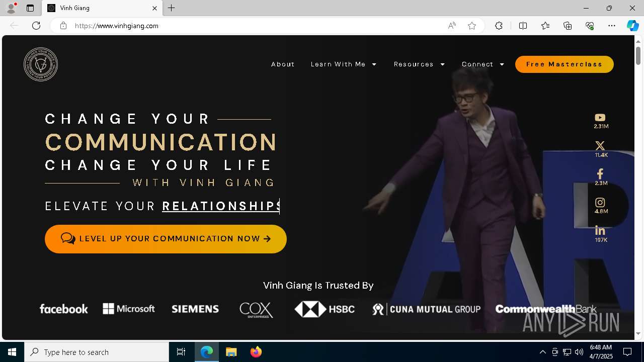This screenshot has width=644, height=362.
Task: Open the Facebook social icon
Action: point(600,174)
